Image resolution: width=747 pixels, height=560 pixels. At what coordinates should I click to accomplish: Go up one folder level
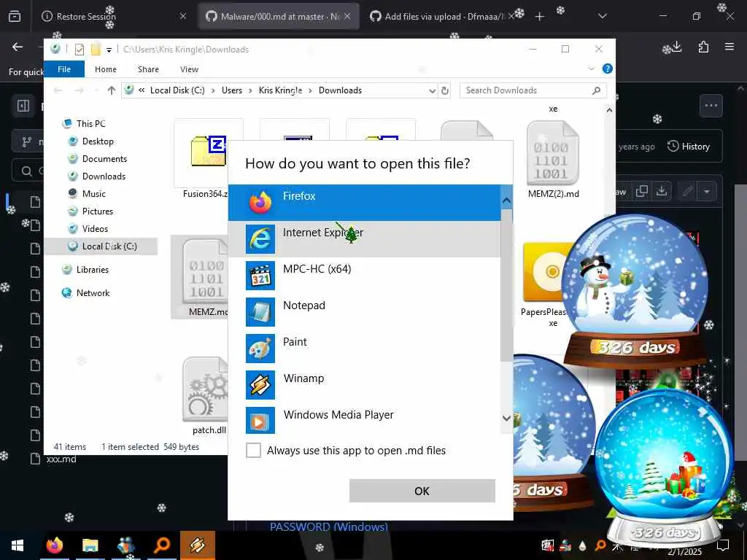[112, 90]
